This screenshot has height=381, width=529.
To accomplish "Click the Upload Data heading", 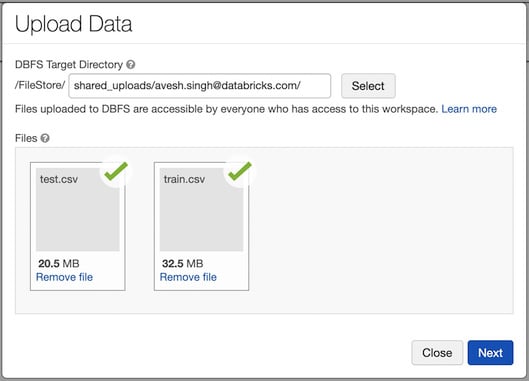I will [74, 24].
